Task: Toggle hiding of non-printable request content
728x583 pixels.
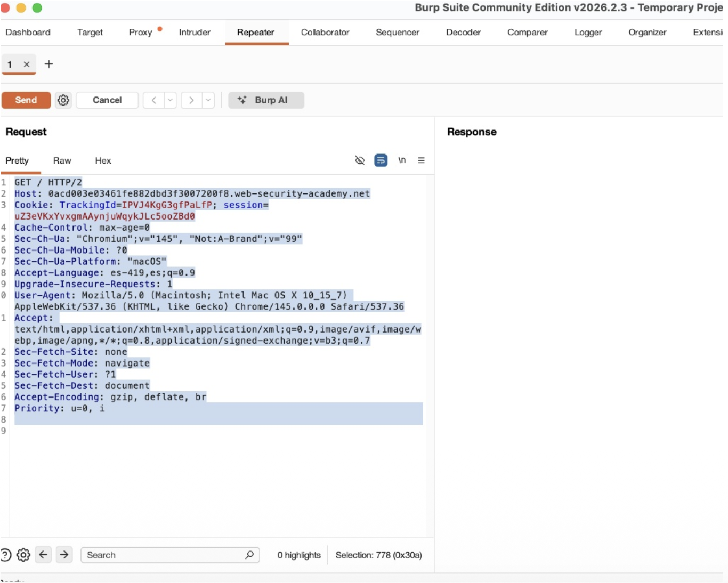Action: (x=360, y=160)
